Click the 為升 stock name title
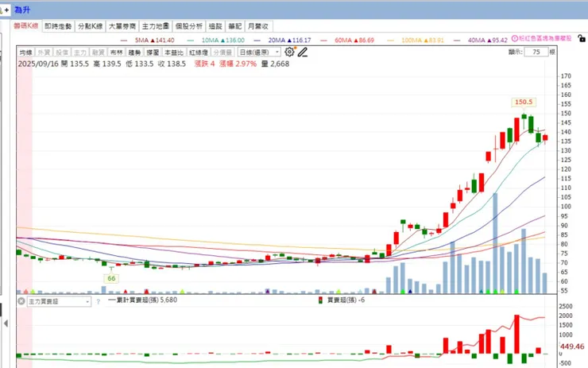Image resolution: width=588 pixels, height=368 pixels. coord(22,10)
